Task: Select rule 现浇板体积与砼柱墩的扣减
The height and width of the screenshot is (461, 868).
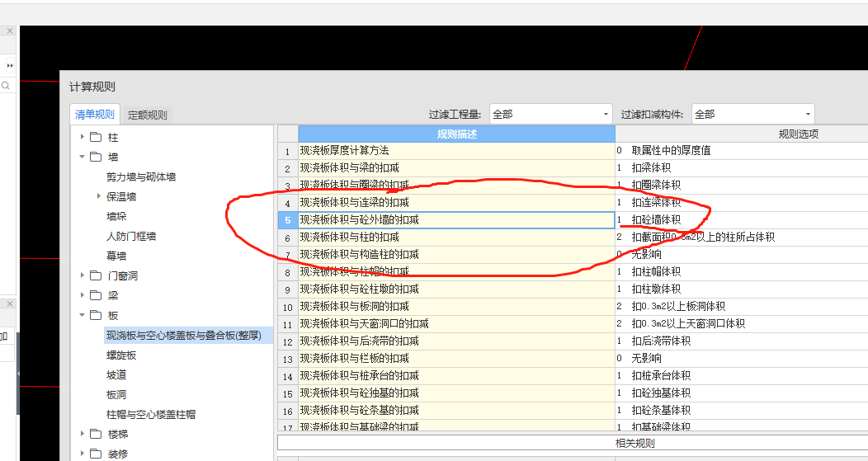Action: 457,289
